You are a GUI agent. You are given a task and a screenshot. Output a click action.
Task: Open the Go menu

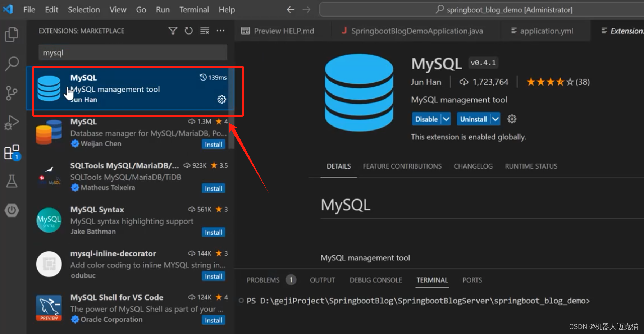click(x=141, y=10)
